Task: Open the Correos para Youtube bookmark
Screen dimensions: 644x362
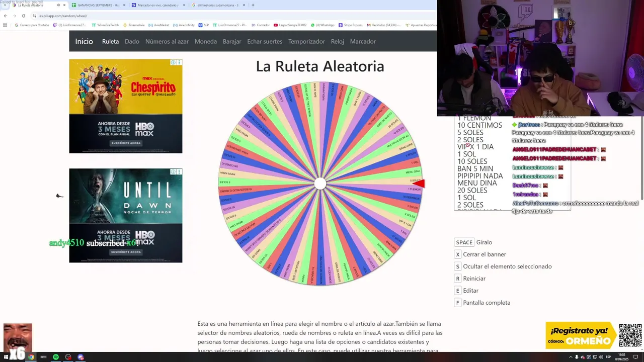Action: 32,25
